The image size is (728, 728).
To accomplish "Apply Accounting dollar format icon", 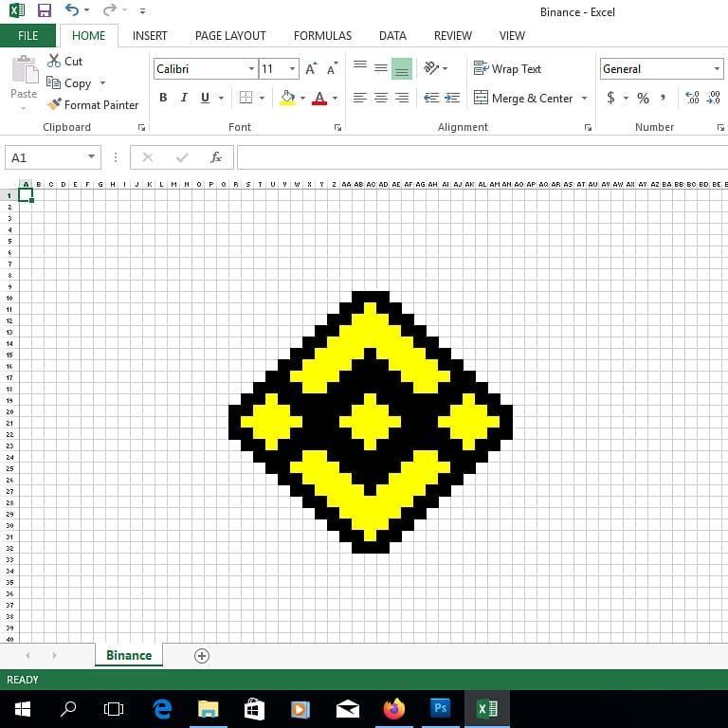I will (x=611, y=98).
